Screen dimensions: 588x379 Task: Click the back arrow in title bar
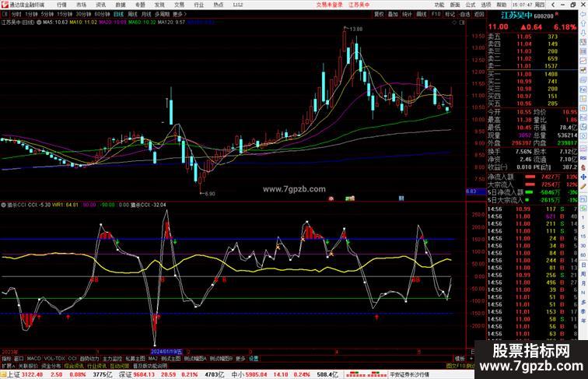tap(553, 5)
